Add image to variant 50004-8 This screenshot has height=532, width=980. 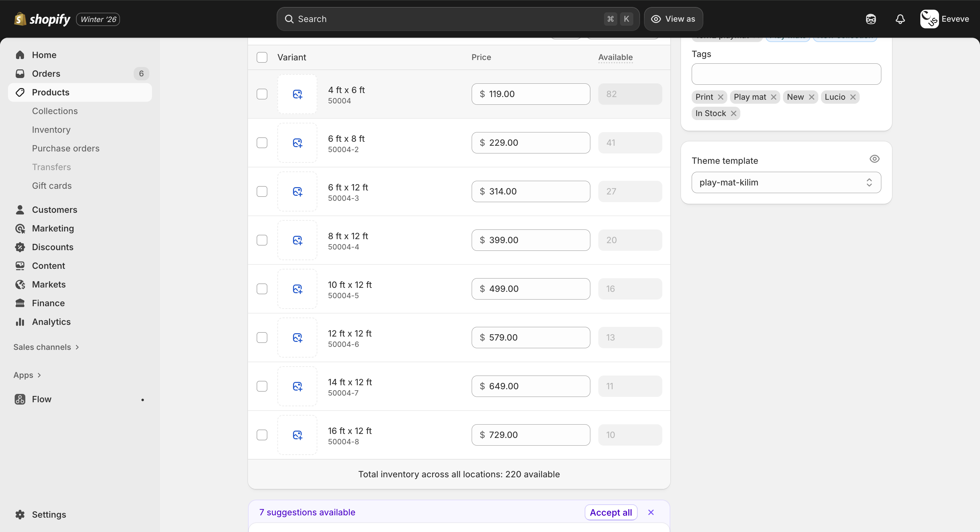[x=297, y=435]
